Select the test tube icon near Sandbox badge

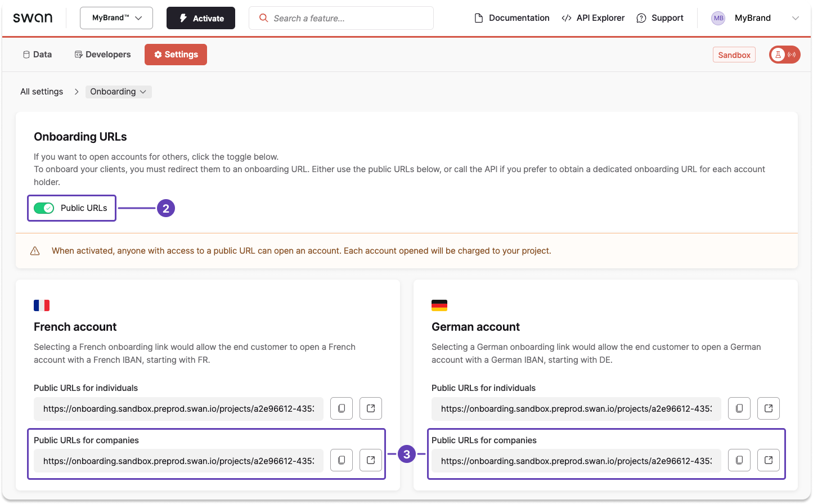point(778,55)
